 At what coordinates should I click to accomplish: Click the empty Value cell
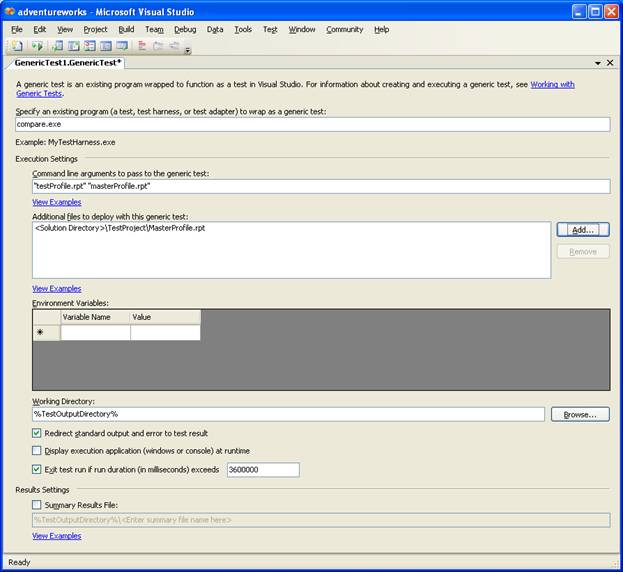pos(165,332)
